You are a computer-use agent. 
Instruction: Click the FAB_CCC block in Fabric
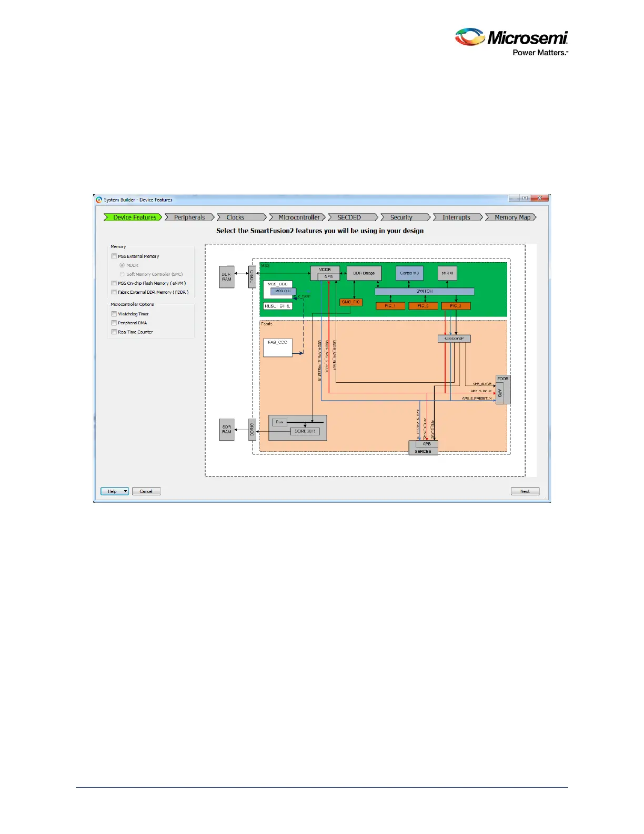(x=278, y=348)
